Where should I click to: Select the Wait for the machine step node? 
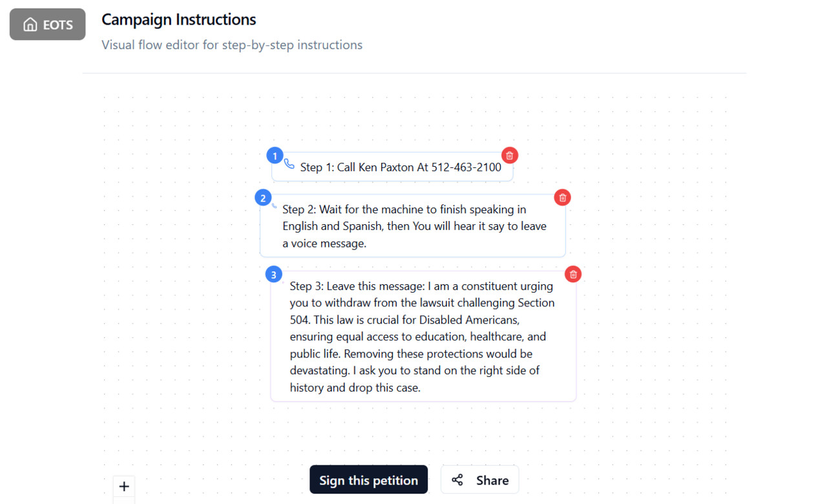413,226
